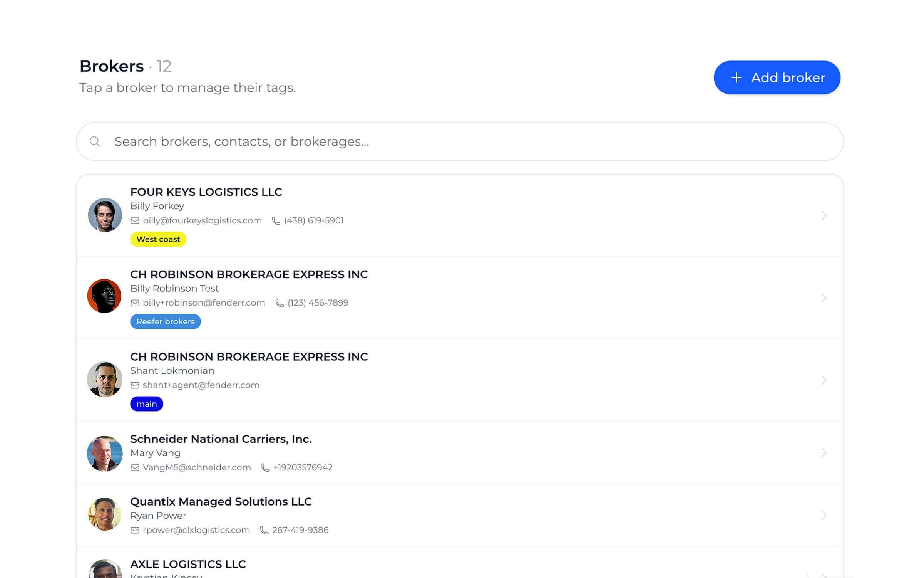Open Billy Forkey's avatar photo
The width and height of the screenshot is (924, 578).
105,215
